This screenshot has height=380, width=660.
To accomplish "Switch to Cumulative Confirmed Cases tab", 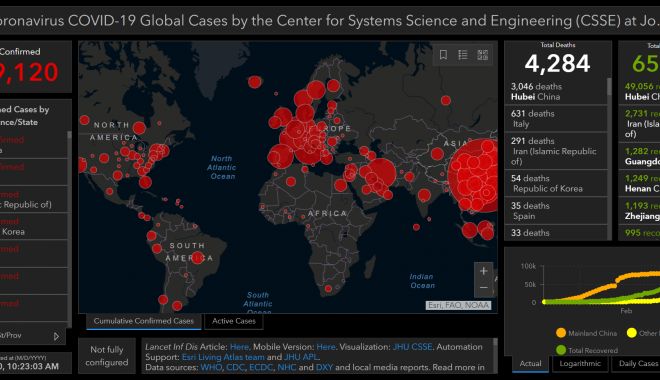I will point(144,321).
